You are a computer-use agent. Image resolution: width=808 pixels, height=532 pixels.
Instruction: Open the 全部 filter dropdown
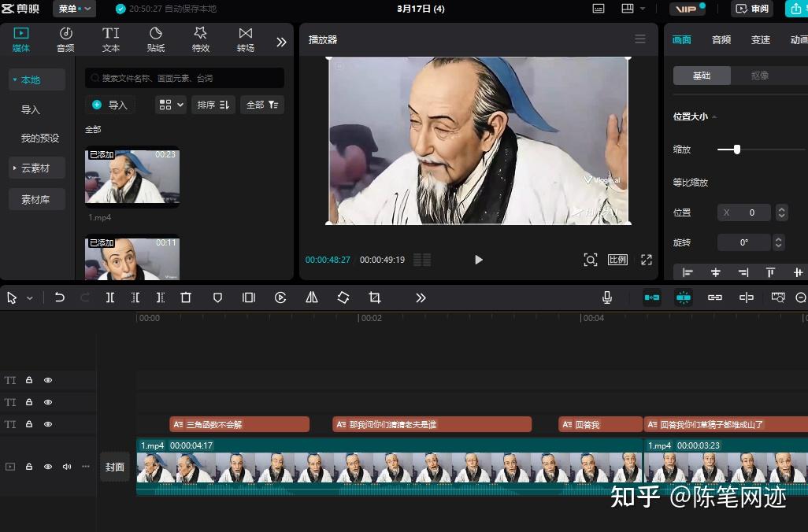tap(262, 105)
